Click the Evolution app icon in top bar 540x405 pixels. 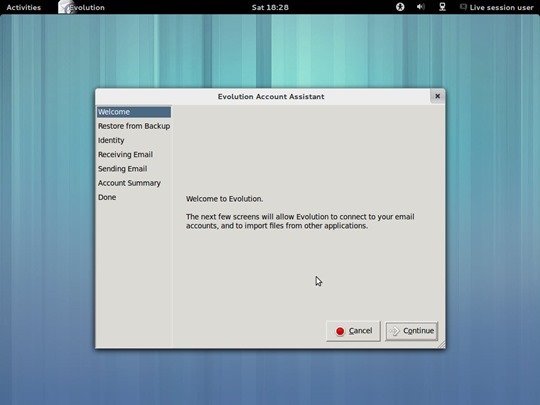pyautogui.click(x=65, y=7)
